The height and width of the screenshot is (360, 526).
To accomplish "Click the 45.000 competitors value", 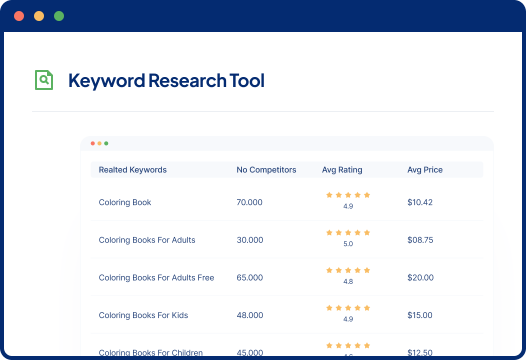I will 250,352.
